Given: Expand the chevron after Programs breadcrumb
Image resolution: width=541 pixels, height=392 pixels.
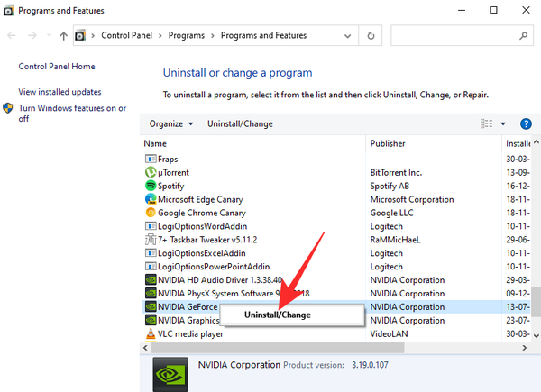Looking at the screenshot, I should [213, 36].
